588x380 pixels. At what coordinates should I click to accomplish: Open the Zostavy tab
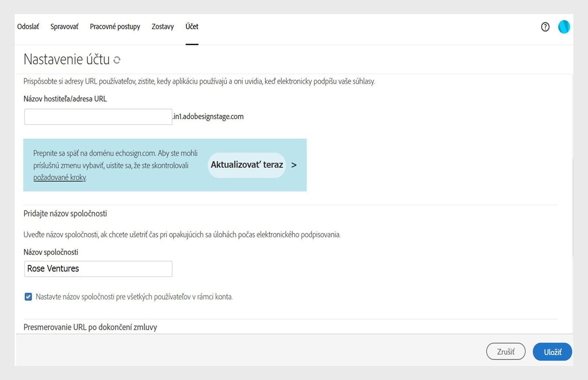point(162,26)
